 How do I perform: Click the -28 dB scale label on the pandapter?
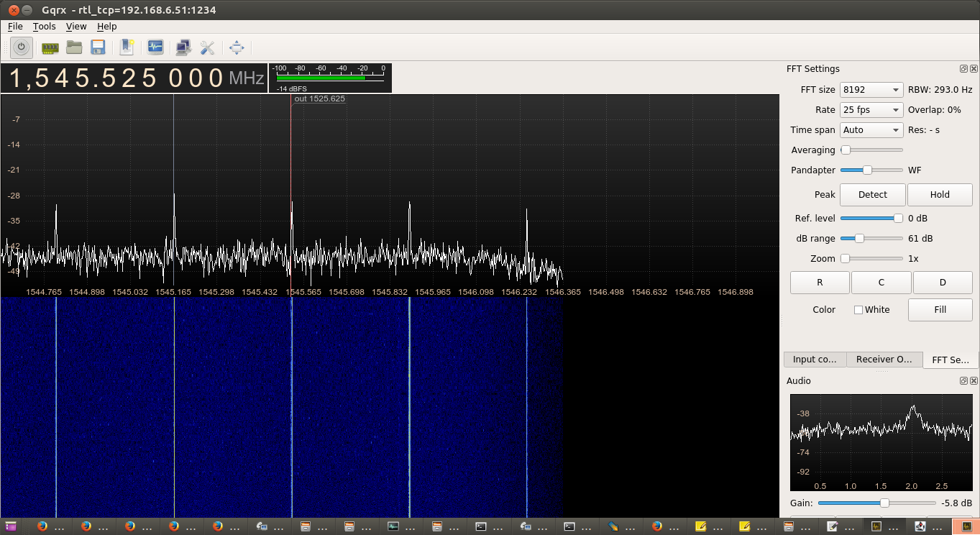(x=14, y=196)
